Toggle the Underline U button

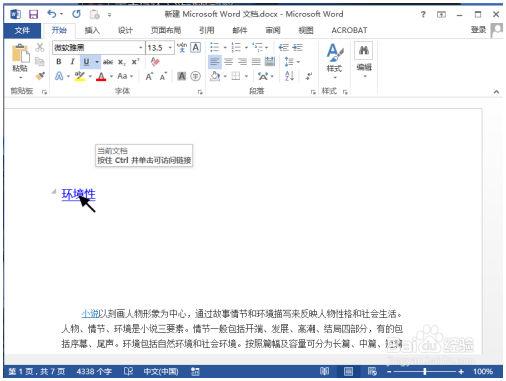tap(86, 62)
